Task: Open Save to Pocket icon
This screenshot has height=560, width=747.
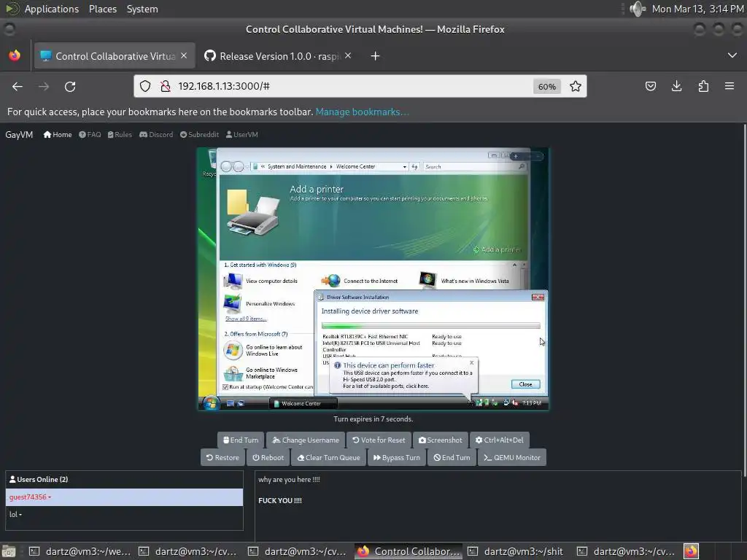Action: pos(650,86)
